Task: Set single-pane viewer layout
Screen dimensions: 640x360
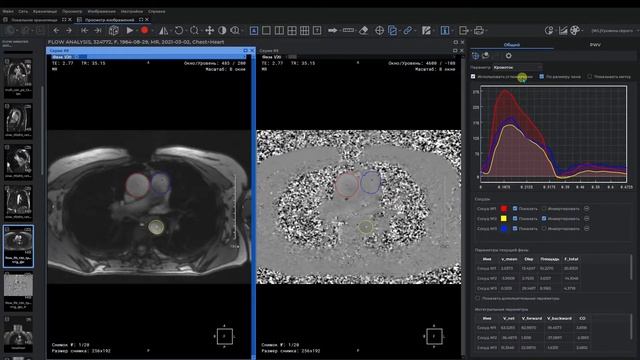Action: pyautogui.click(x=266, y=31)
